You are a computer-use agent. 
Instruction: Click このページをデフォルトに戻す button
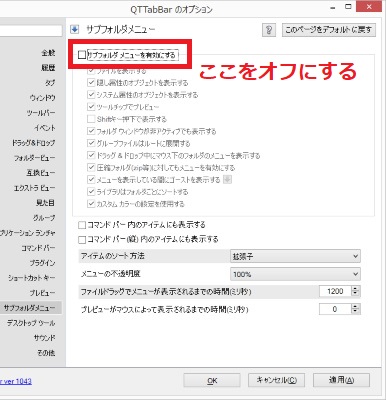(329, 30)
